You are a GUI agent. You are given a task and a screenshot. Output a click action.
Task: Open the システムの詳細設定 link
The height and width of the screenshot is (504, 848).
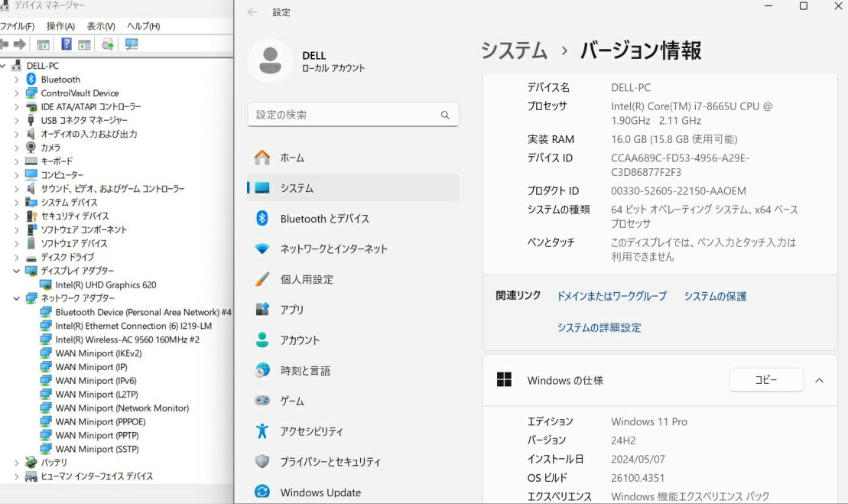point(599,327)
